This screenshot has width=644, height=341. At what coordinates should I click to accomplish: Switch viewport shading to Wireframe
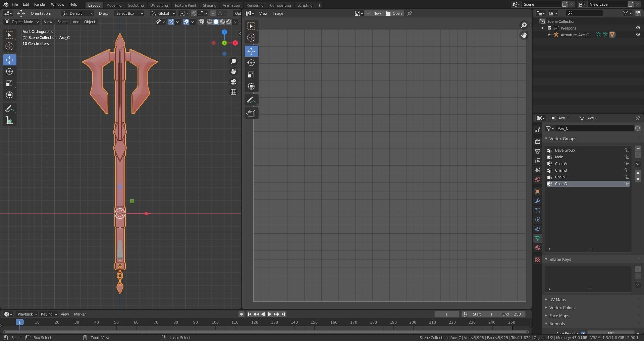tap(210, 22)
